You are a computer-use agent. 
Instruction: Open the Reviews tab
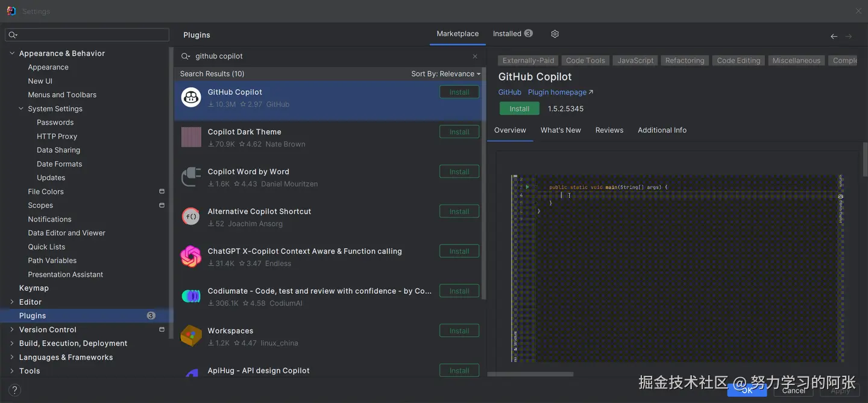[609, 130]
